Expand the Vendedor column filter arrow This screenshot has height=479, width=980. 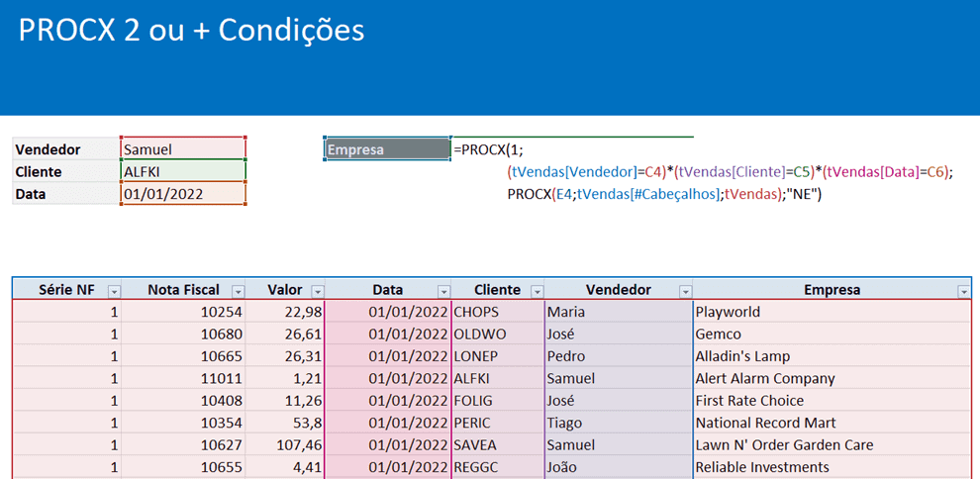click(686, 291)
